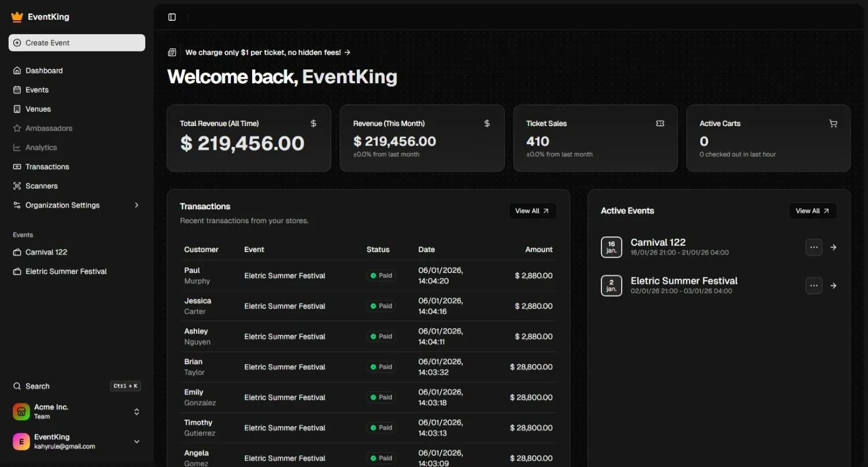View All active events
Viewport: 868px width, 467px height.
click(x=812, y=211)
